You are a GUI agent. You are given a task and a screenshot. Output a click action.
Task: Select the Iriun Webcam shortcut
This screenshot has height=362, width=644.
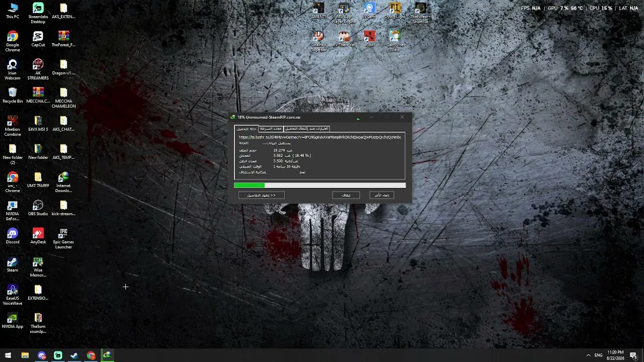click(13, 70)
